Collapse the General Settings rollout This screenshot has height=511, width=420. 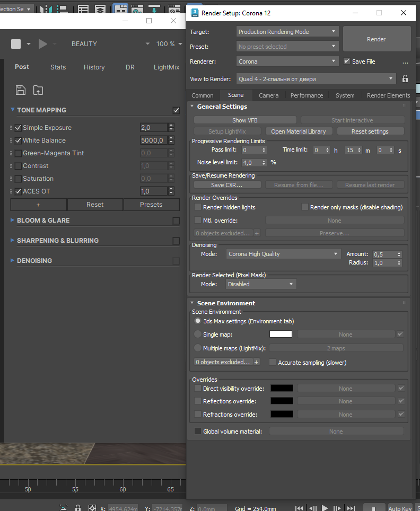coord(192,106)
